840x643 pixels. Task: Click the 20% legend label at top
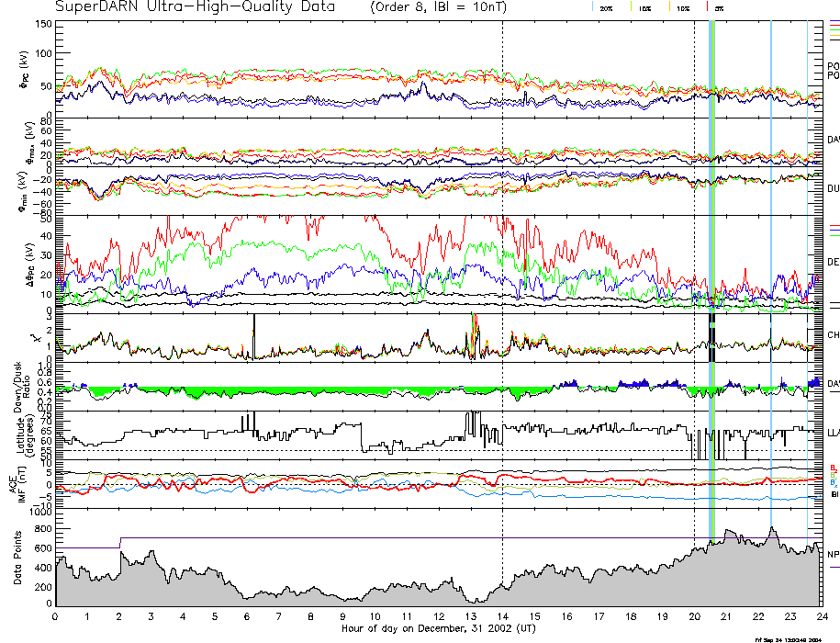tap(606, 7)
